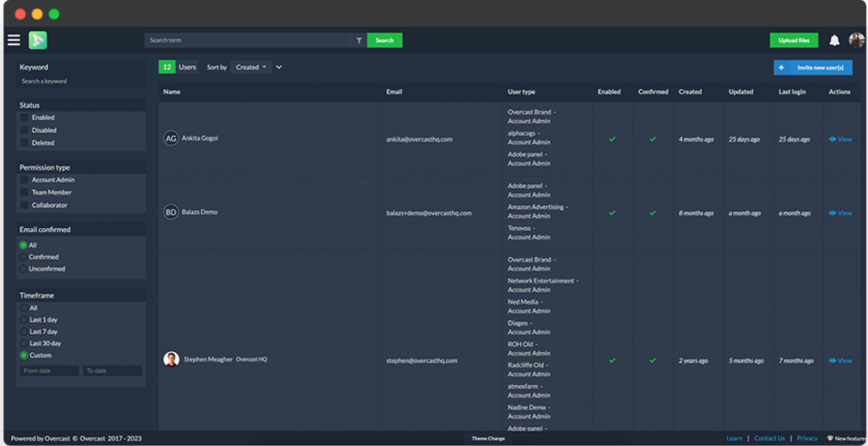868x446 pixels.
Task: Tick the Disabled status checkbox
Action: pyautogui.click(x=25, y=131)
